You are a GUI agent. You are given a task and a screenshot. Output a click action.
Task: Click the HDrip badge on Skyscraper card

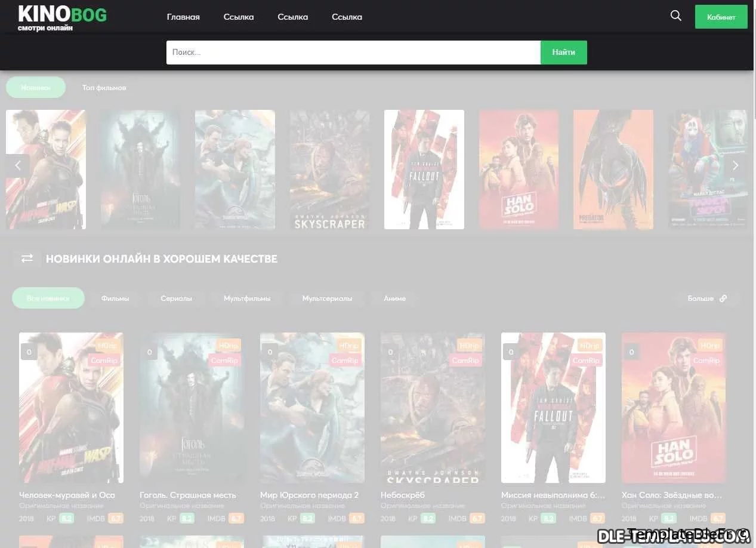[468, 346]
